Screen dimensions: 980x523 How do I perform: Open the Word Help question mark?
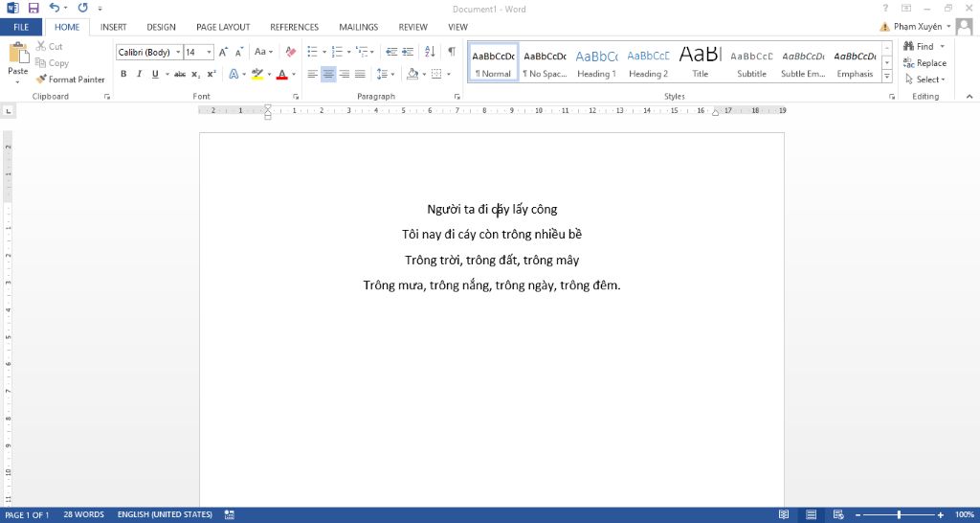pyautogui.click(x=885, y=8)
